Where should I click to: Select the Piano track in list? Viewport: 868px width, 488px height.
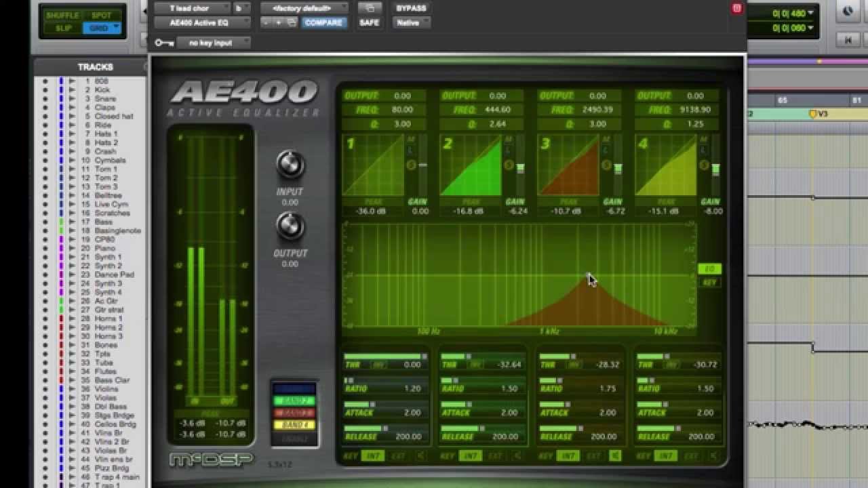point(104,248)
